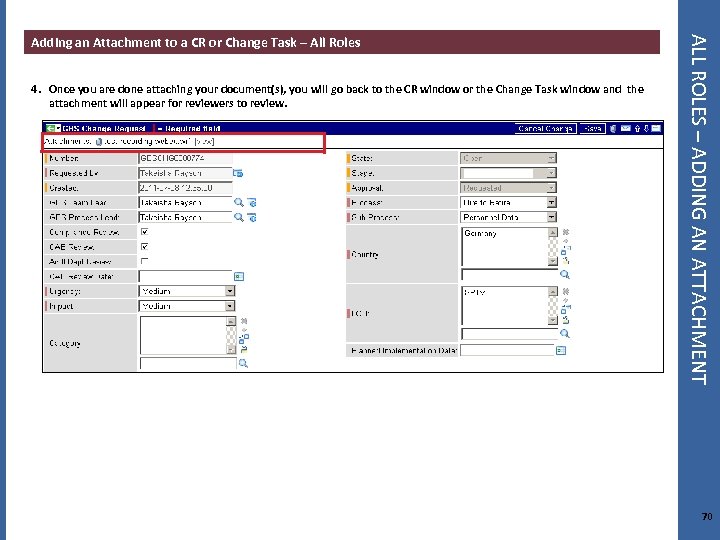Click the remove icon beside Country list
Image resolution: width=720 pixels, height=540 pixels.
click(x=566, y=232)
